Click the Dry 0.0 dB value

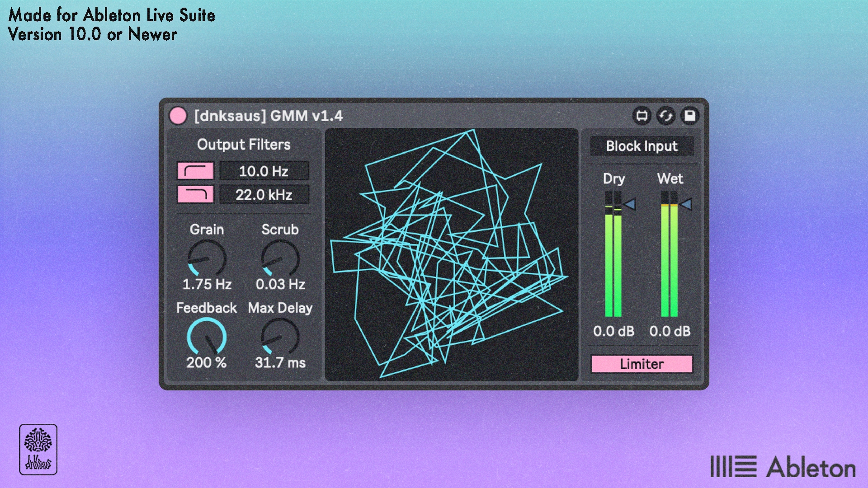(x=613, y=331)
